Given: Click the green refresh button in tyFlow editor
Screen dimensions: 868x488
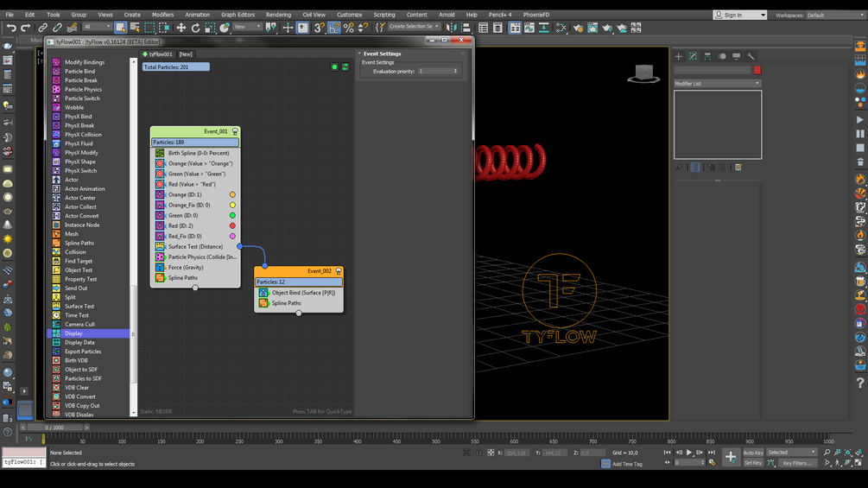Looking at the screenshot, I should pos(345,67).
